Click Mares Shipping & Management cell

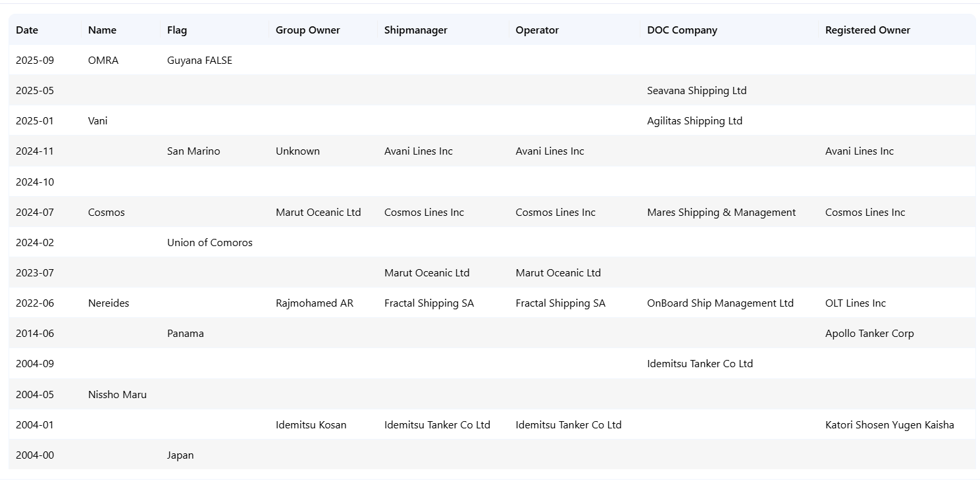pyautogui.click(x=721, y=213)
